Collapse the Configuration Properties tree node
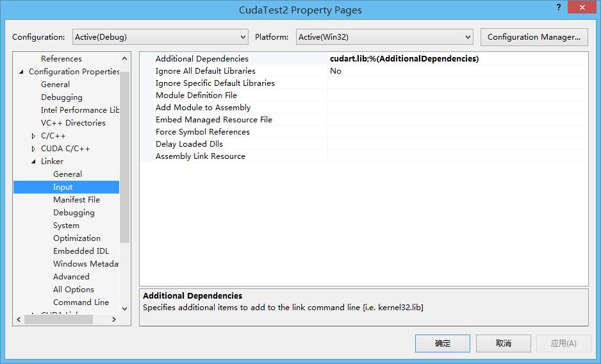Viewport: 601px width, 364px height. (x=22, y=72)
